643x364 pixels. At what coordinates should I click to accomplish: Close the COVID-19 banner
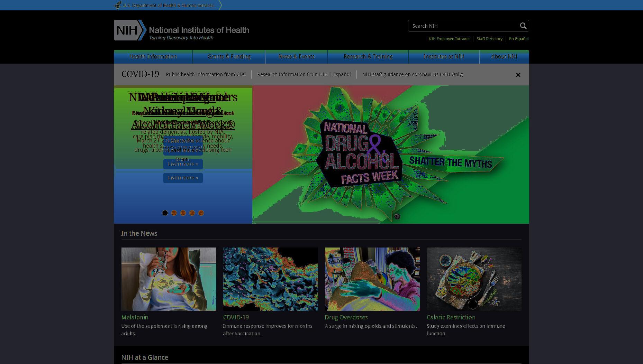coord(518,75)
